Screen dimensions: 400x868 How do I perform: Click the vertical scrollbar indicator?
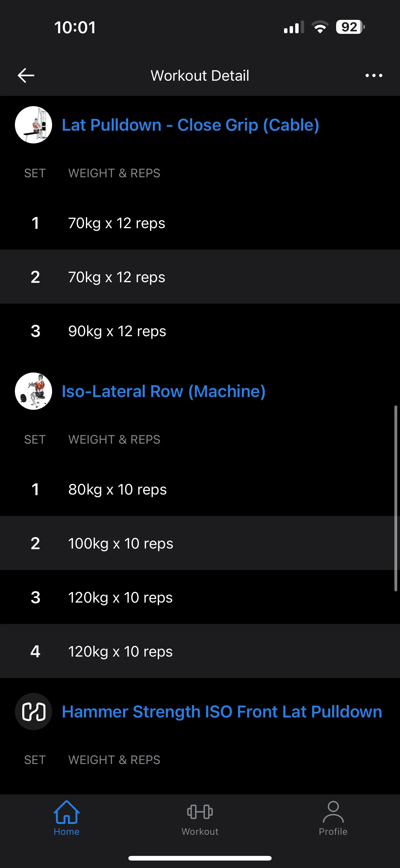point(396,499)
